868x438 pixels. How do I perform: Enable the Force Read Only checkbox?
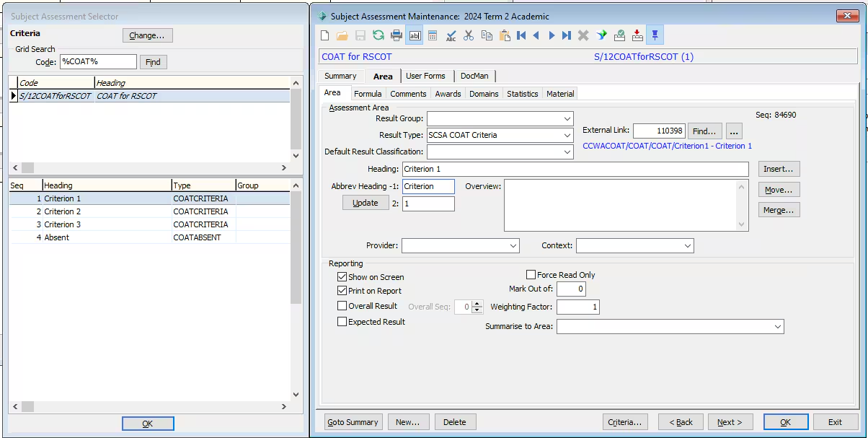pos(531,274)
